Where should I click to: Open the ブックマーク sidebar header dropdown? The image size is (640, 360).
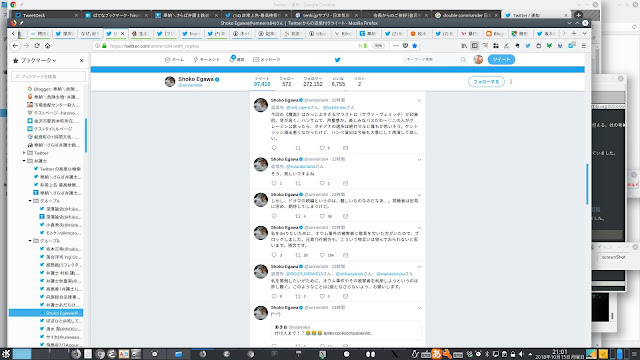38,60
